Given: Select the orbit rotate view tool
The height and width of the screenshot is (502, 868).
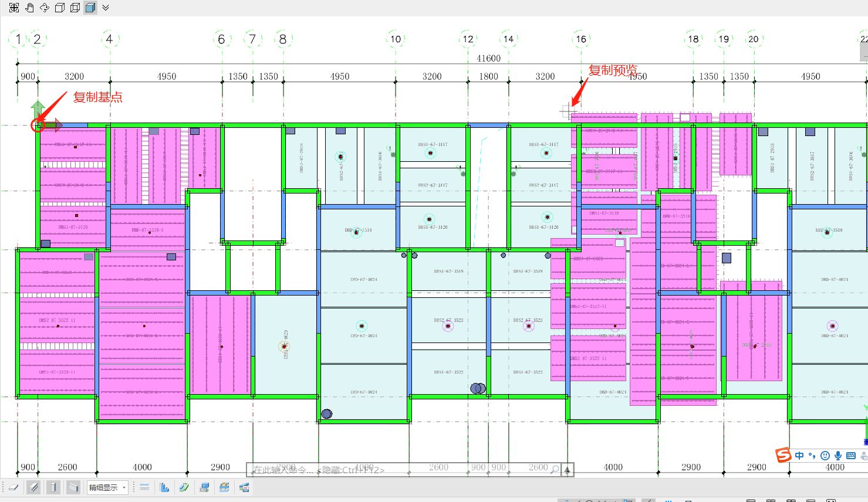Looking at the screenshot, I should (x=45, y=8).
